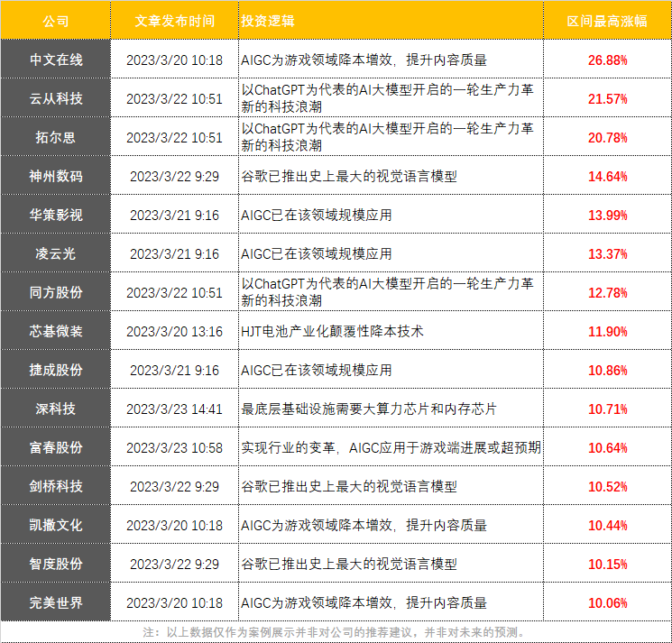Select the 智度股份 company cell
The width and height of the screenshot is (672, 643).
tap(56, 564)
